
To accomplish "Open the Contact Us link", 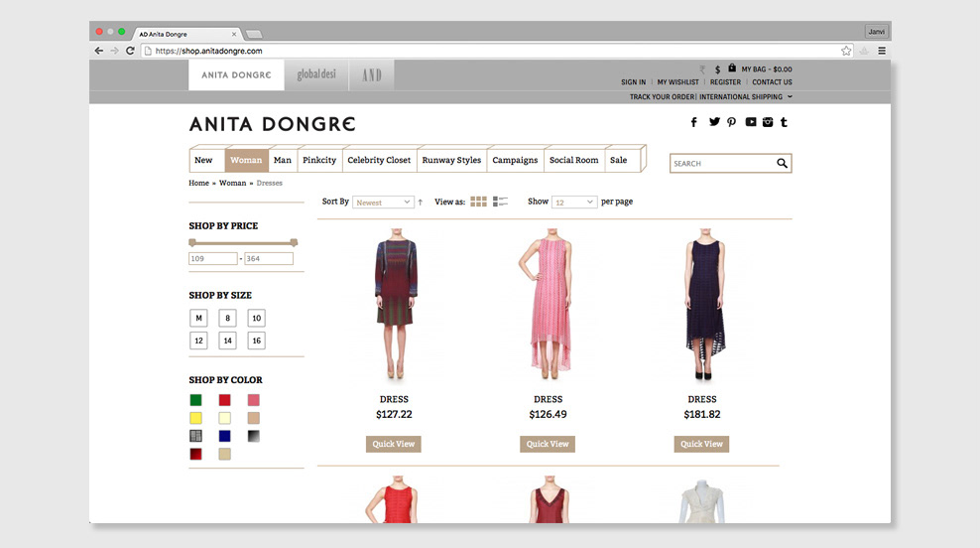I will (x=772, y=82).
